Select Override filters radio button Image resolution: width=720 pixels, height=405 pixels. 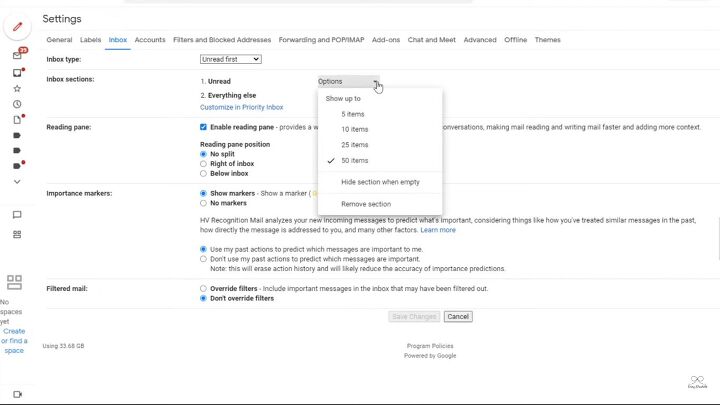pos(203,289)
